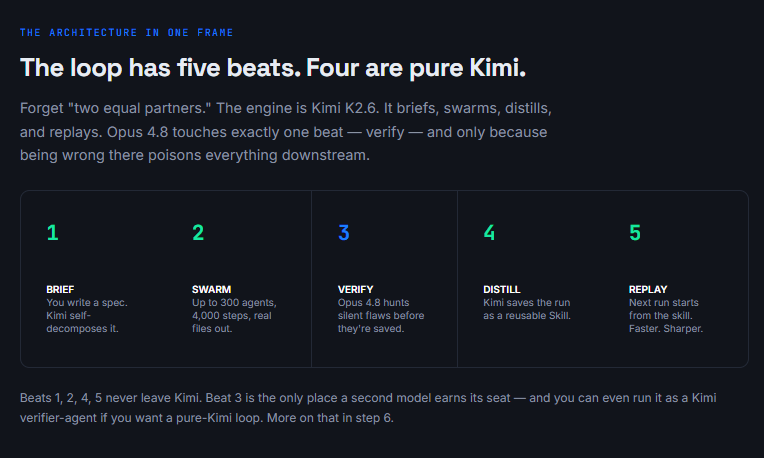
Task: Select the VERIFY step title
Action: point(355,289)
